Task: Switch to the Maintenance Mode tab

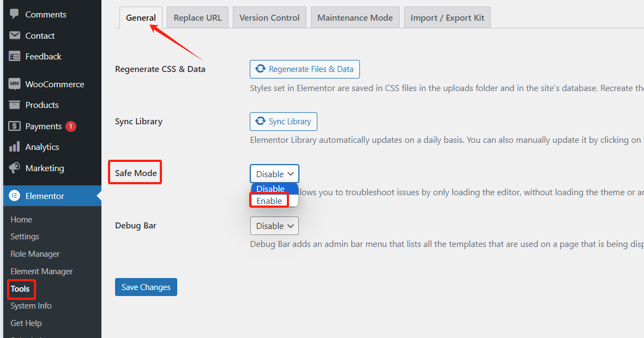Action: tap(355, 17)
